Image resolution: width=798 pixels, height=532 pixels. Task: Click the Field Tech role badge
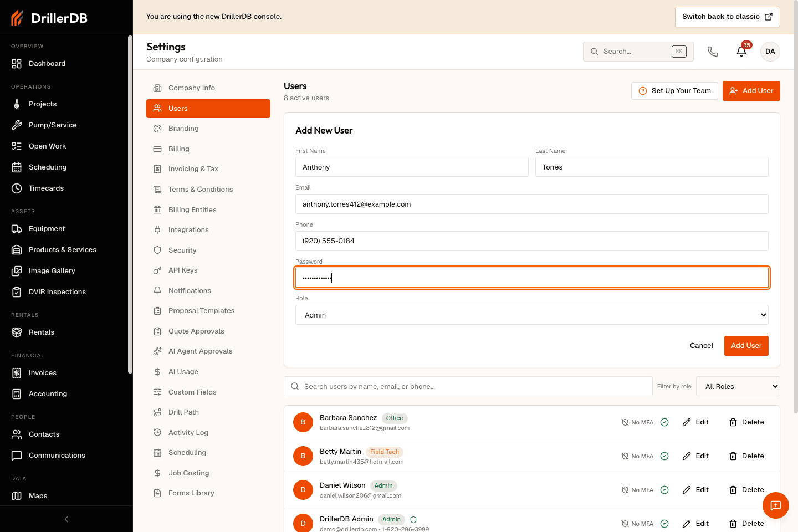pos(385,452)
